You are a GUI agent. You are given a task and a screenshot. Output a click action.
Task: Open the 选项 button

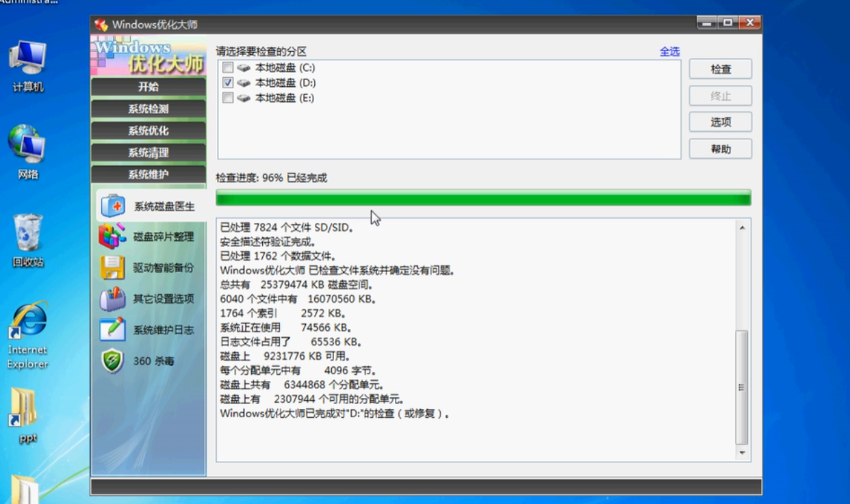click(721, 122)
